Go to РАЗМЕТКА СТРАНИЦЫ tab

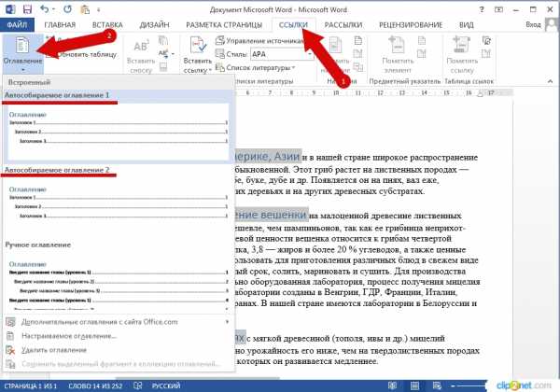point(224,24)
